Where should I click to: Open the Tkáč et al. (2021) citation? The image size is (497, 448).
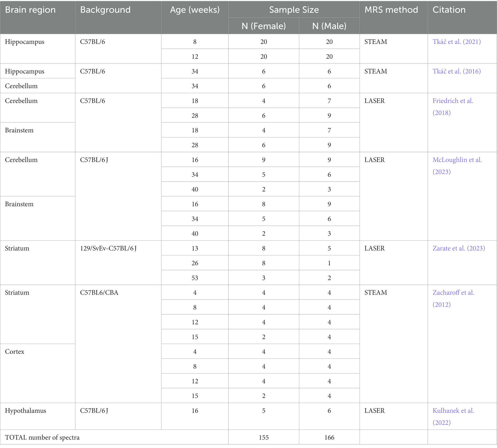[x=457, y=42]
